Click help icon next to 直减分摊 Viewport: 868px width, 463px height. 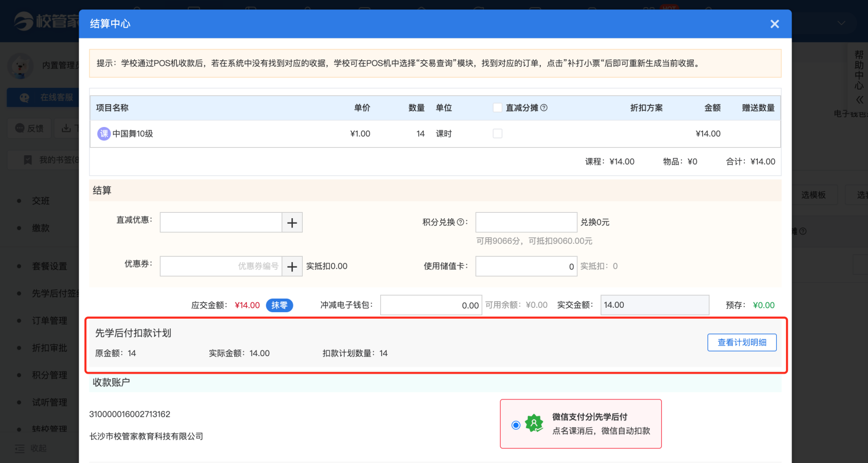coord(544,107)
